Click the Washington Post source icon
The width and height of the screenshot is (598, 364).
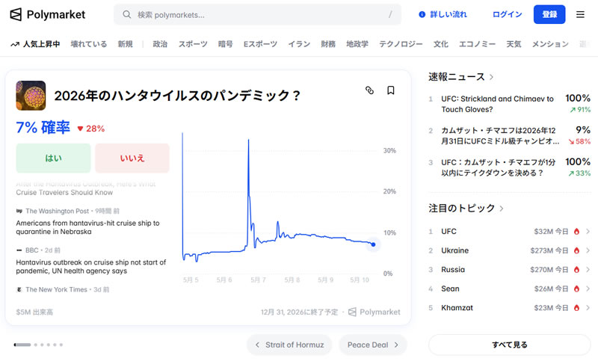19,211
